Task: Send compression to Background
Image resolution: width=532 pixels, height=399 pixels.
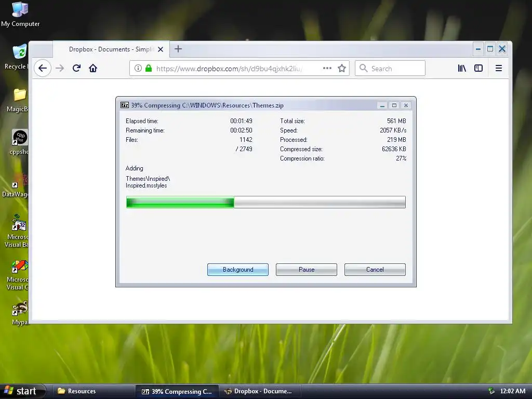Action: tap(238, 270)
